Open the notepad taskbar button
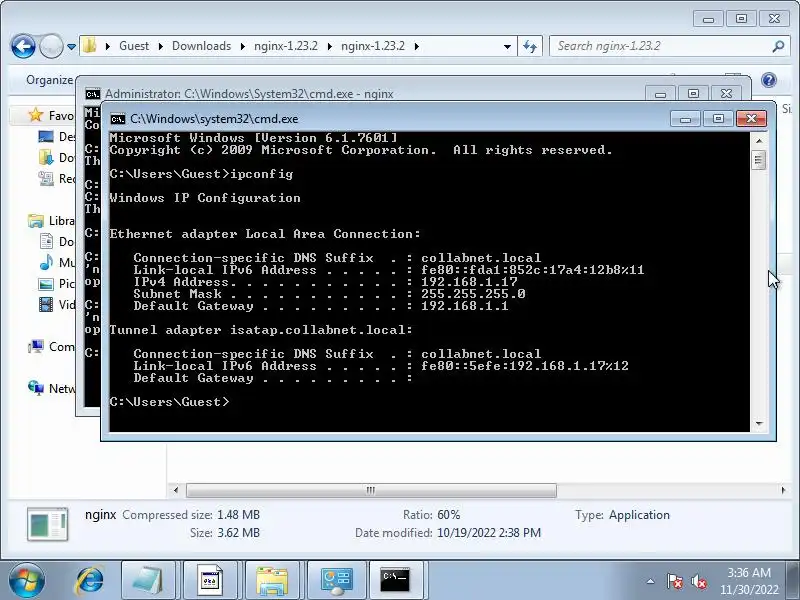Viewport: 800px width, 600px height. click(x=148, y=581)
